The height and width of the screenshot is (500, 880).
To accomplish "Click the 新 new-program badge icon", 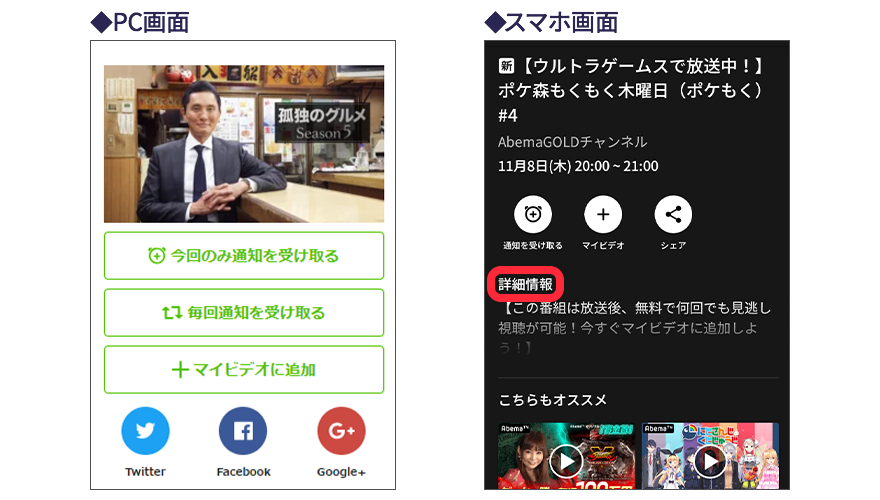I will (506, 66).
